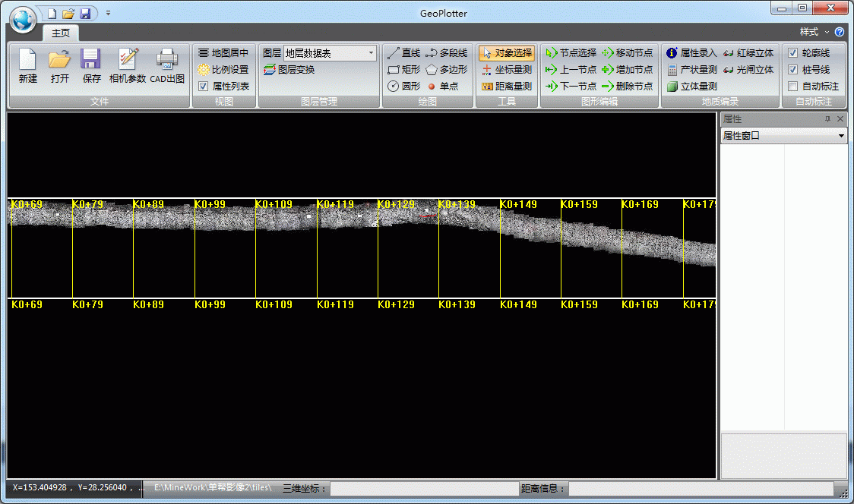Click the E:\MineWork file path in status bar

pyautogui.click(x=213, y=487)
